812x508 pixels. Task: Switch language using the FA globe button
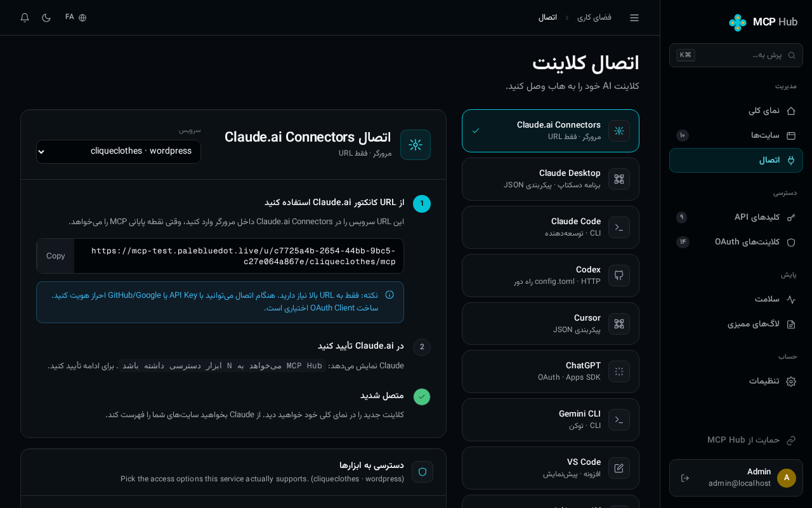click(75, 18)
